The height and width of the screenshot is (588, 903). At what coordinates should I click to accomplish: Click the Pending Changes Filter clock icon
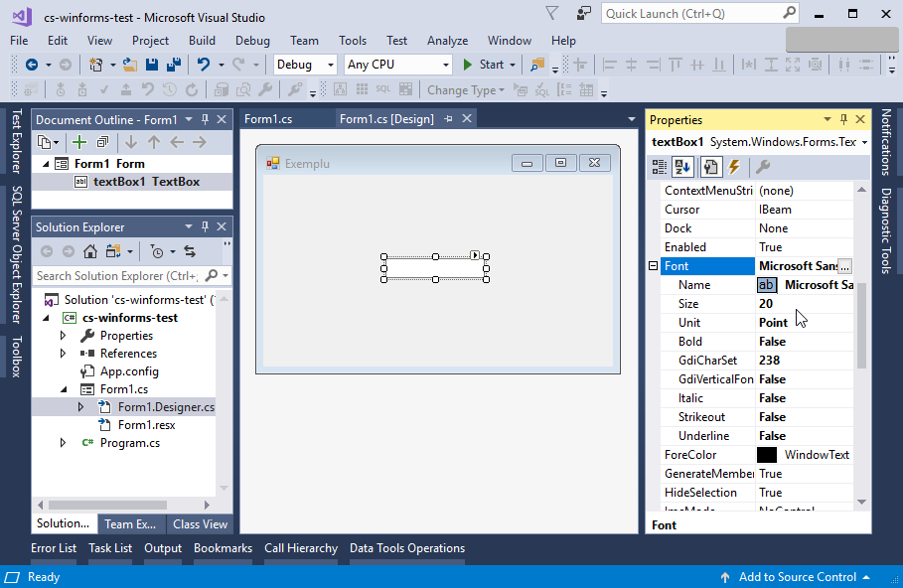pyautogui.click(x=157, y=251)
